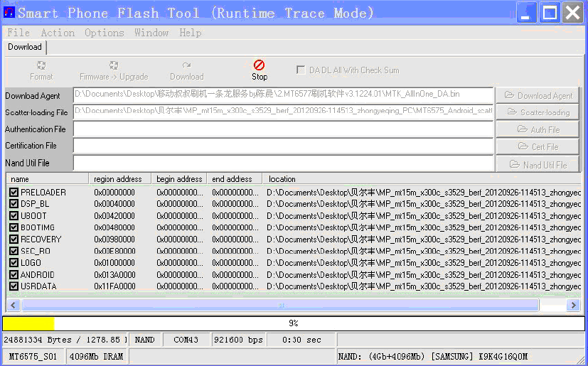Uncheck the UBOOT partition checkbox
The image size is (588, 366).
click(x=14, y=216)
